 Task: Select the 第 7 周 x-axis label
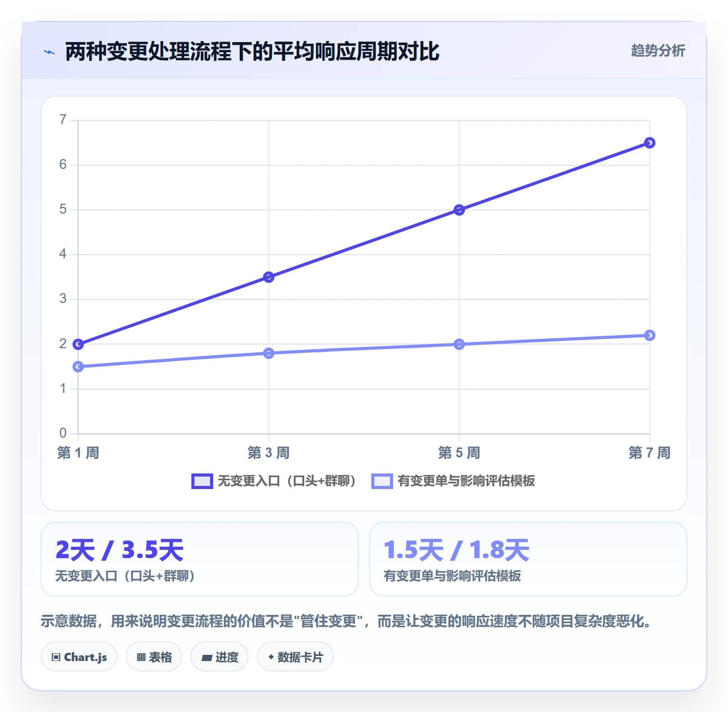pos(649,453)
